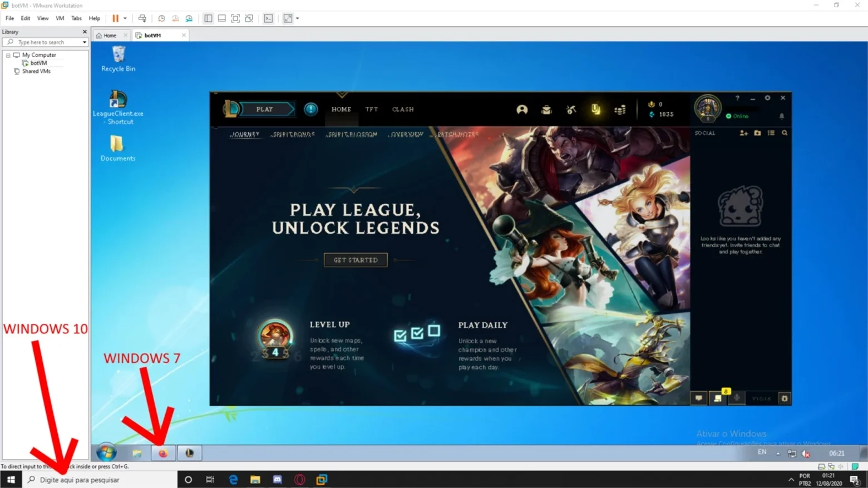Open the friends list view options
This screenshot has height=488, width=868.
click(x=771, y=133)
